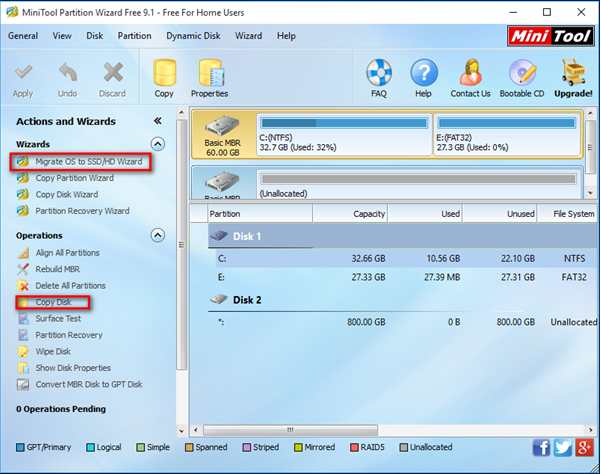Open the Google Plus icon

click(x=584, y=448)
